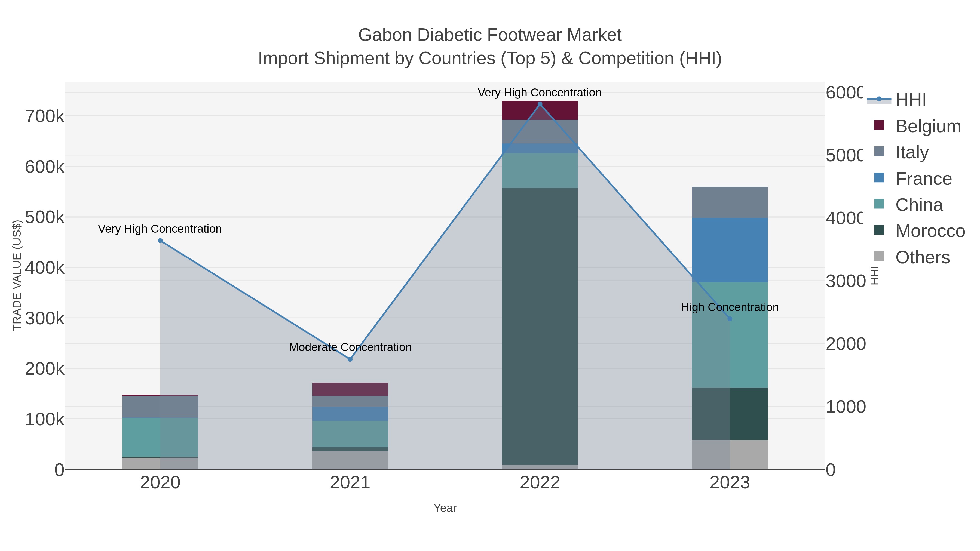The image size is (980, 551).
Task: Click the 700k tick label
Action: point(45,116)
